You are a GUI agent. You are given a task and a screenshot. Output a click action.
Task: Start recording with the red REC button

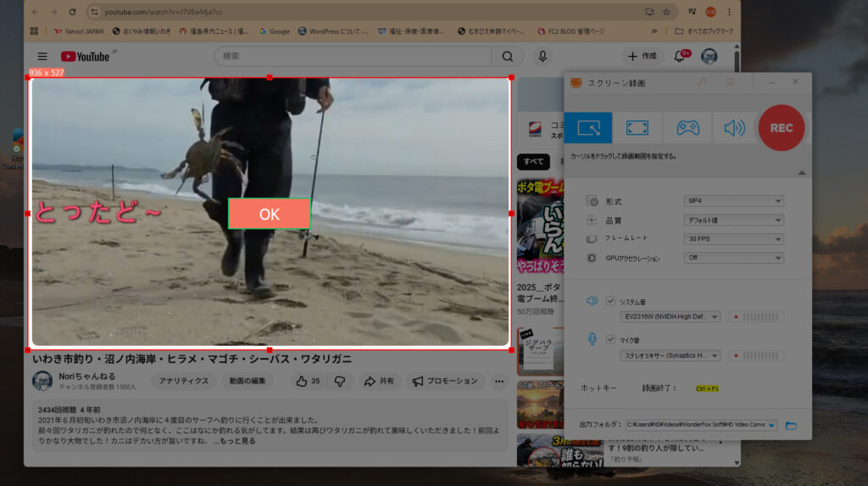point(781,128)
